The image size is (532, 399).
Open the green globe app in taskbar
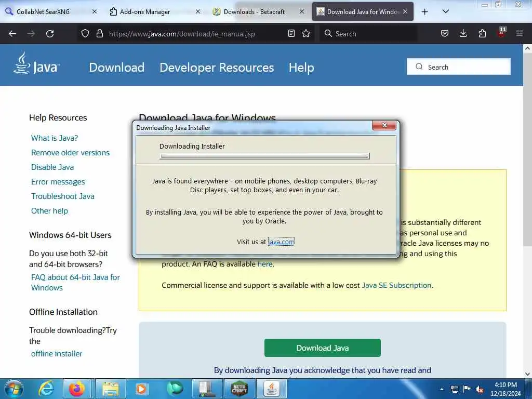pyautogui.click(x=175, y=389)
